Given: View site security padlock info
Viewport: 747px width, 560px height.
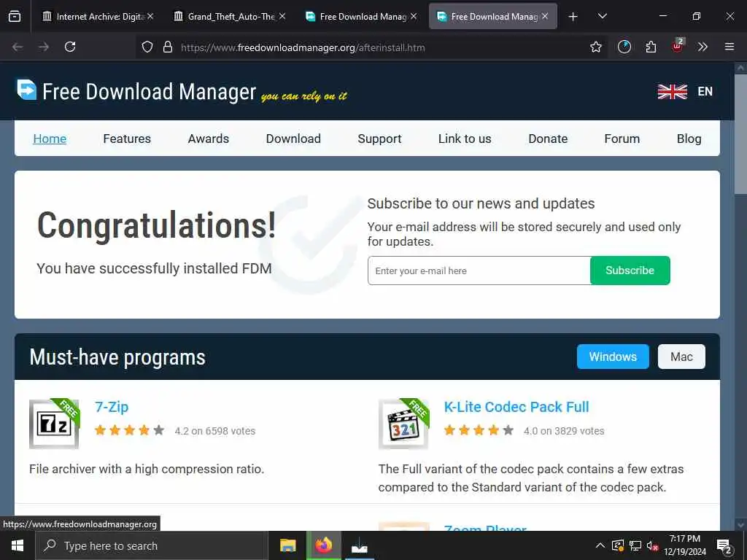Looking at the screenshot, I should pyautogui.click(x=168, y=47).
